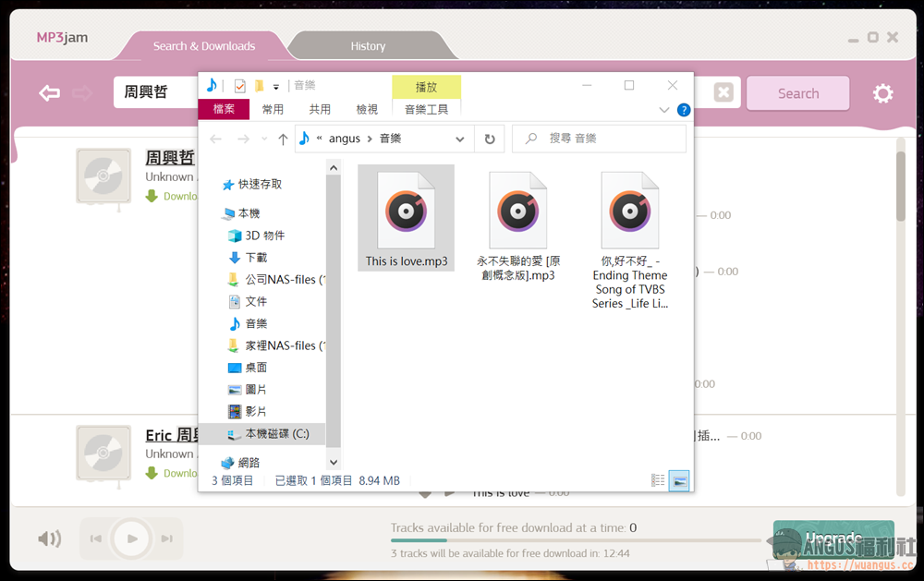The image size is (924, 581).
Task: Open quick access toolbar customize dropdown
Action: coord(275,87)
